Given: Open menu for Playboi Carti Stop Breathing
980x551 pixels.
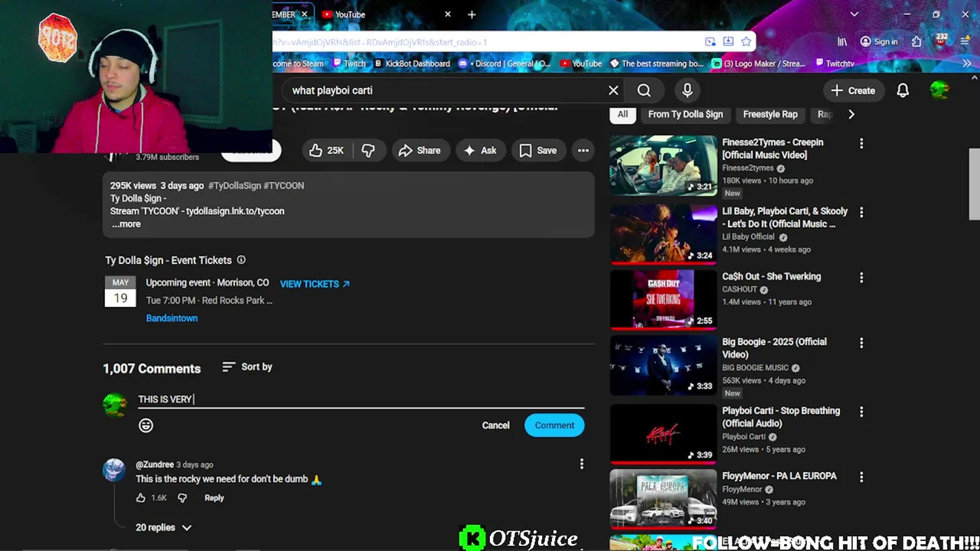Looking at the screenshot, I should tap(861, 412).
